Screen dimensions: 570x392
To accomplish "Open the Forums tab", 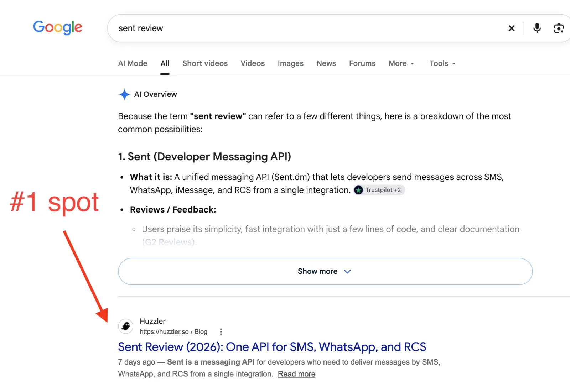I will tap(362, 63).
